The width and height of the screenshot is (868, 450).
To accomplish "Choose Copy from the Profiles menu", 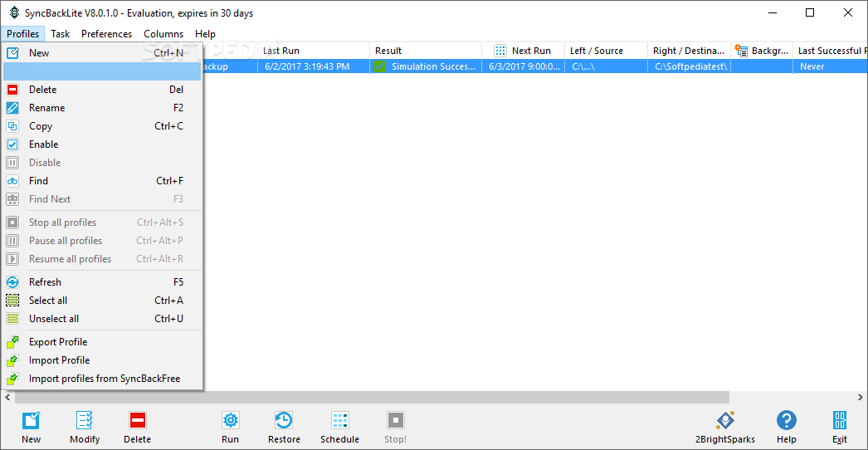I will tap(102, 126).
